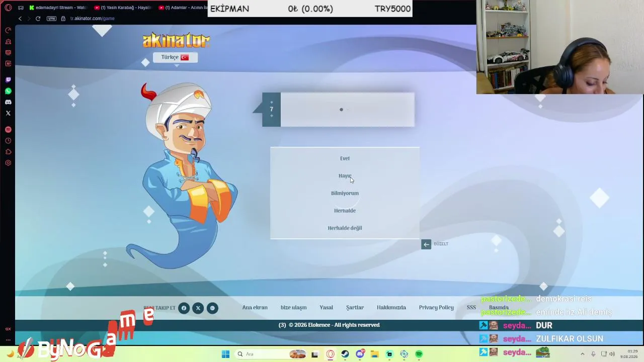The height and width of the screenshot is (362, 644).
Task: Go to the "Ana ekran" footer link
Action: (x=255, y=308)
